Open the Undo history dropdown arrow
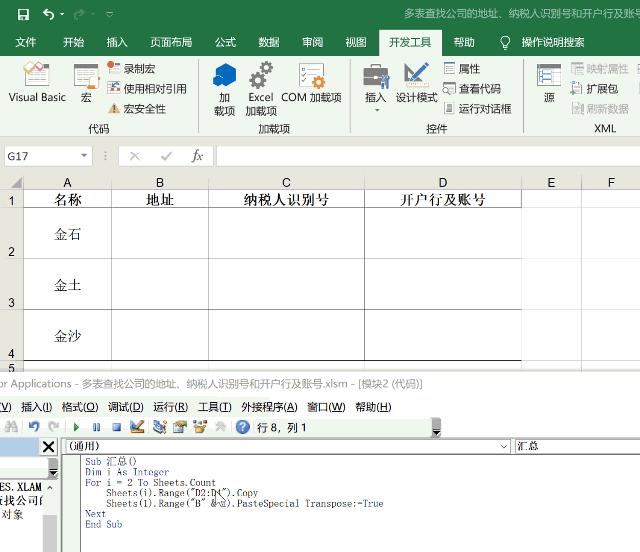The height and width of the screenshot is (552, 640). point(62,15)
